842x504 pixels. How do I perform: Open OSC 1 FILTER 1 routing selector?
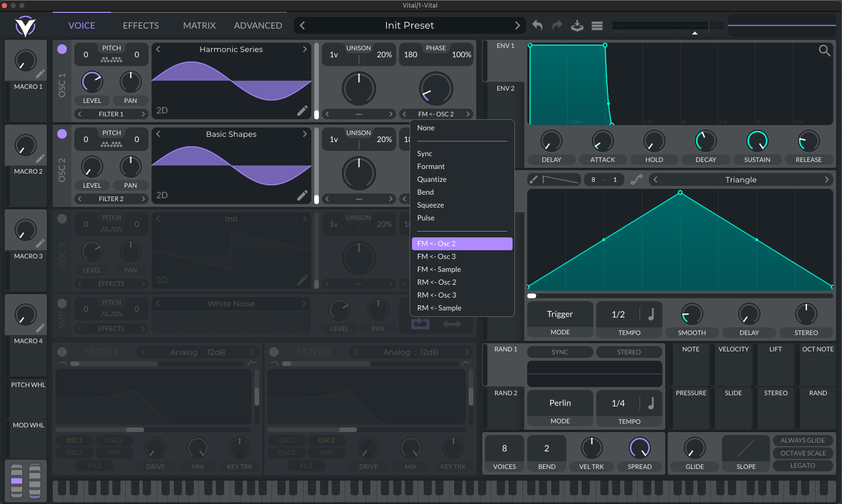(x=111, y=114)
